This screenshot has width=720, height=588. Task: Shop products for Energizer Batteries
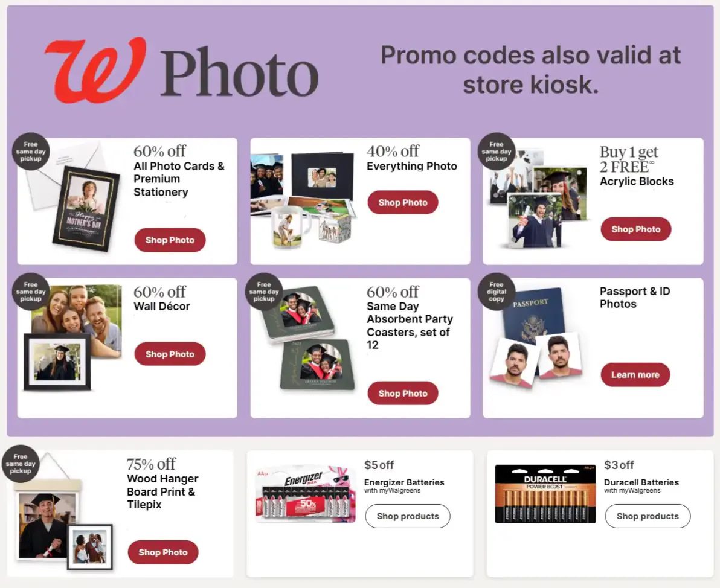pos(408,516)
